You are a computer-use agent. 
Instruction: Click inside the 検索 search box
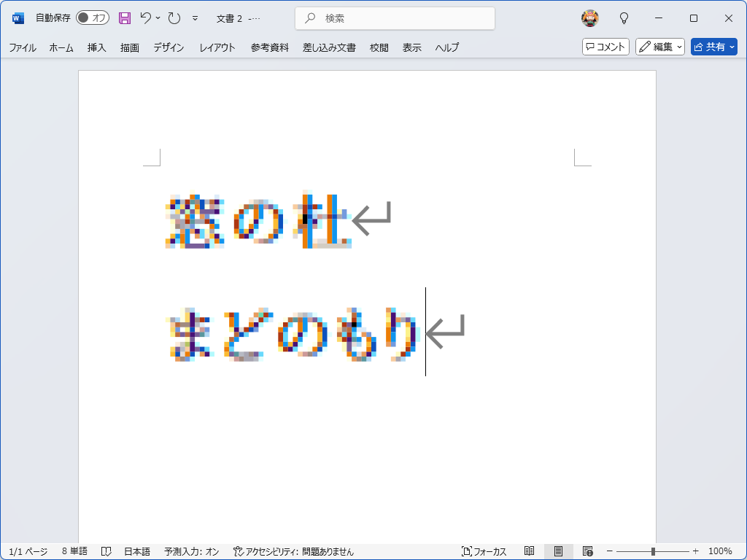coord(394,17)
